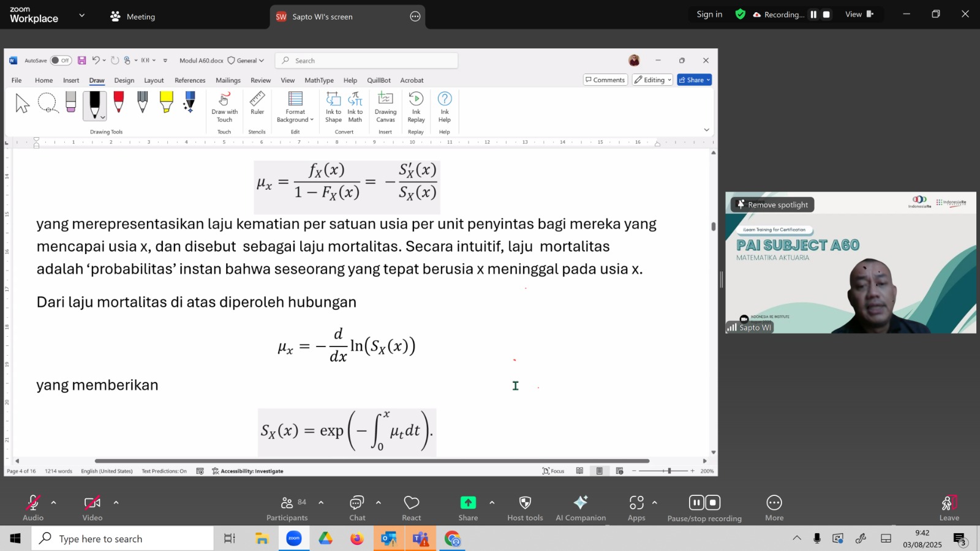
Task: Click the Word Search box
Action: (x=366, y=61)
